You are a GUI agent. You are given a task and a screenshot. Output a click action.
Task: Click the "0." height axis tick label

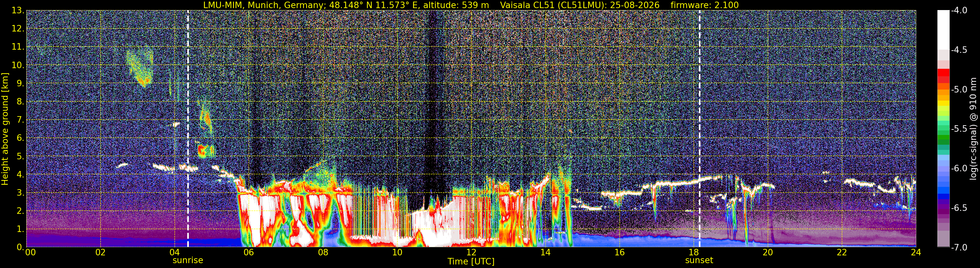pos(20,247)
